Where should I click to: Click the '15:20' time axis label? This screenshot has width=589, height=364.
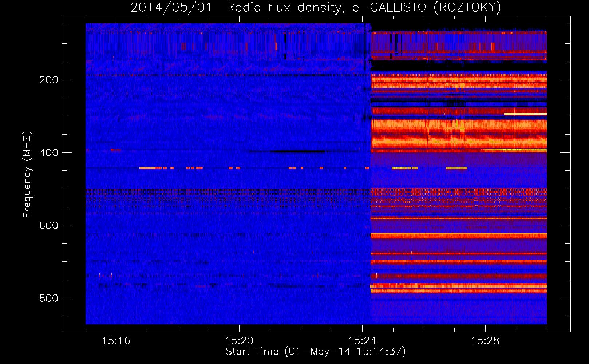pos(239,341)
